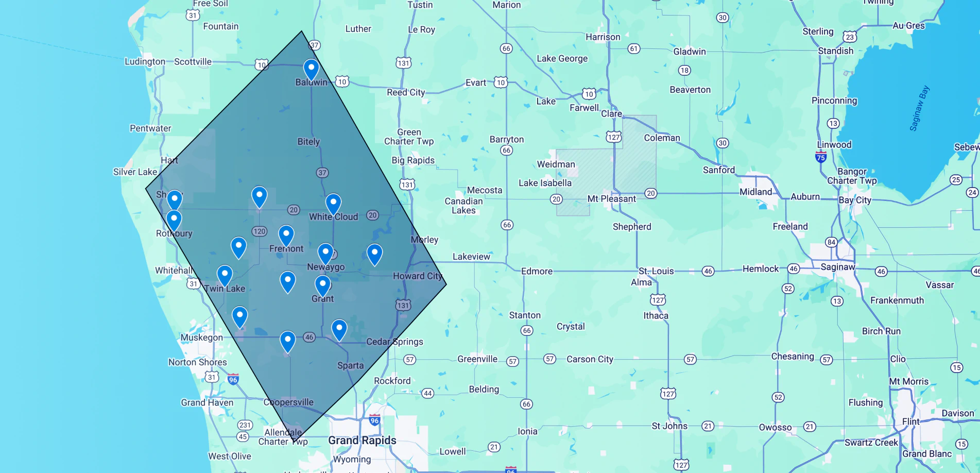Click the map pin above Baldwin
Screen dimensions: 980x473
point(311,69)
